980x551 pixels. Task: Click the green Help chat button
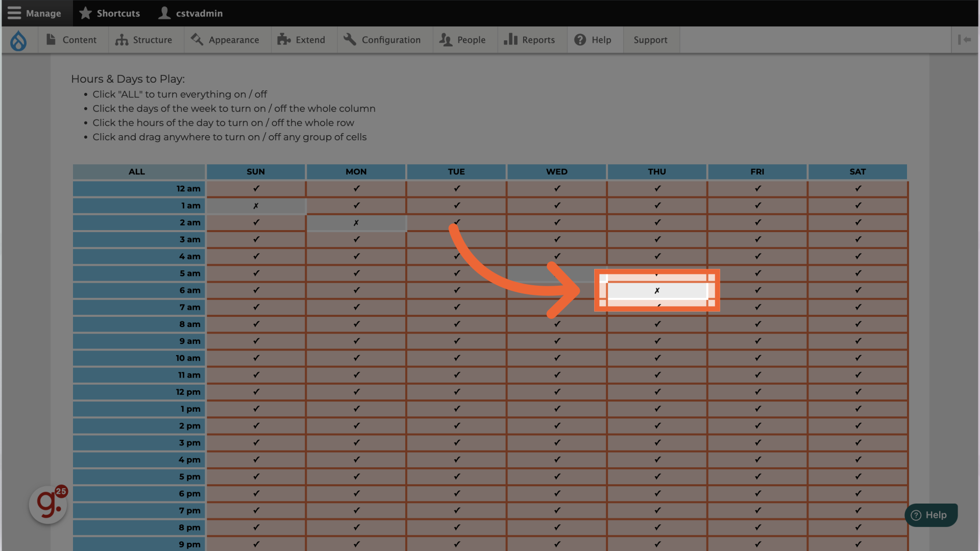coord(930,515)
